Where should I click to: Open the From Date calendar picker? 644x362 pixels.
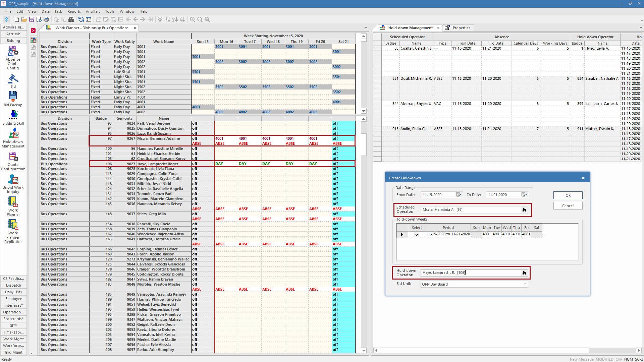coord(459,195)
